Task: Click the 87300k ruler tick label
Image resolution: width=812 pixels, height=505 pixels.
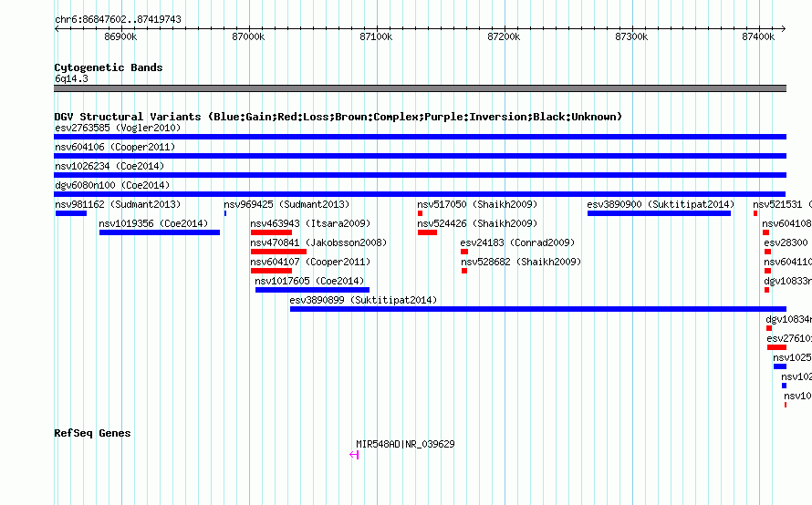Action: (x=631, y=36)
